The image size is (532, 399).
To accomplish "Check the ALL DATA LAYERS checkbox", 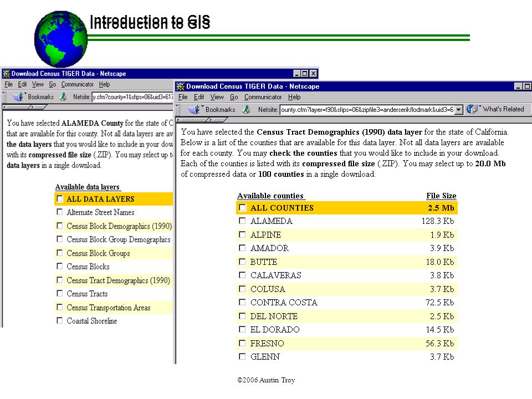I will [60, 198].
